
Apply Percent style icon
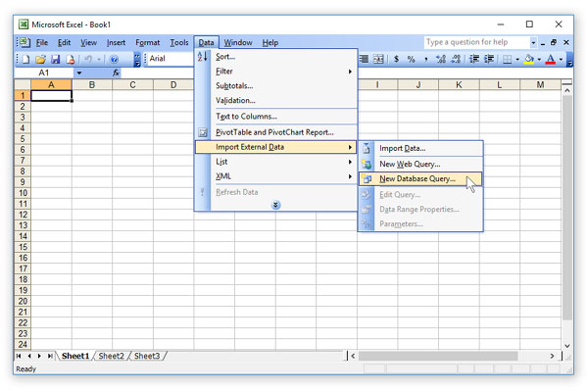(411, 59)
